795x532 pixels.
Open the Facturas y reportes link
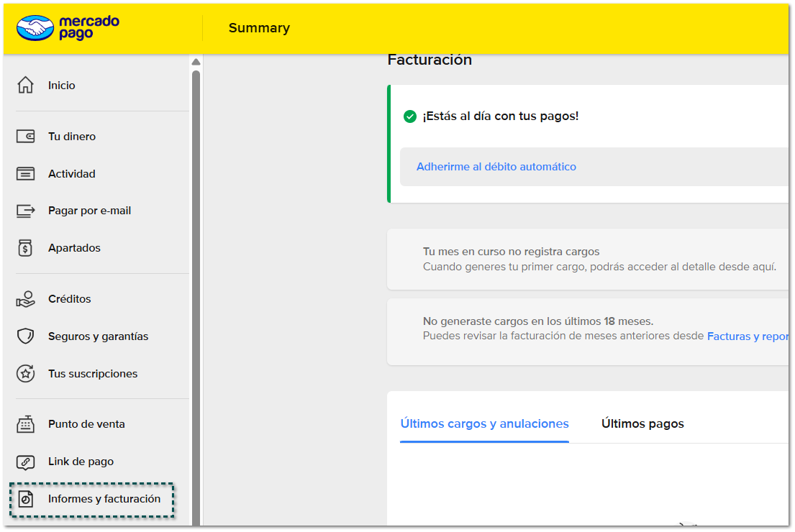click(747, 336)
